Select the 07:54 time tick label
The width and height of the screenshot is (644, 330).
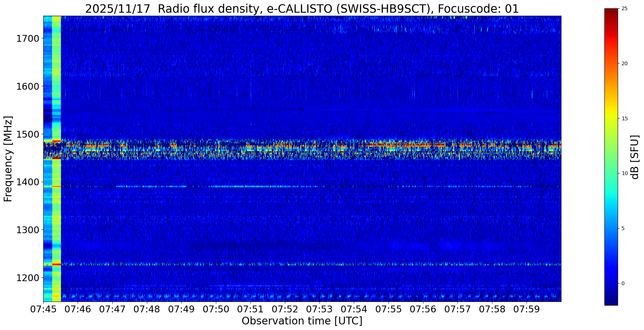(x=354, y=309)
